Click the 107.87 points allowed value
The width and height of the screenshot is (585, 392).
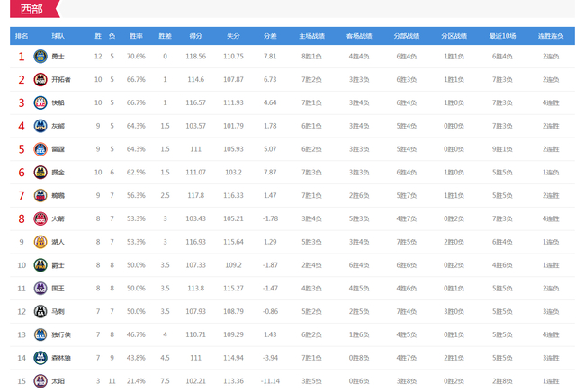tap(234, 79)
